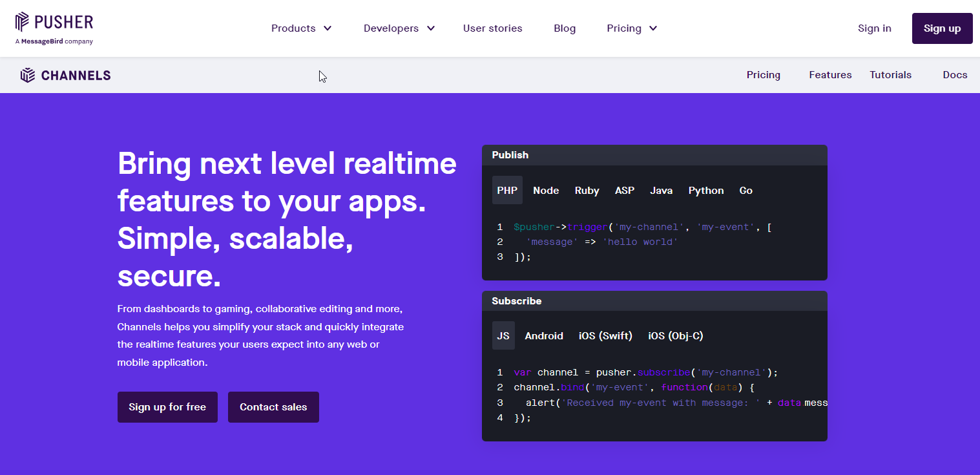The image size is (980, 475).
Task: Go to User stories page
Action: tap(493, 28)
